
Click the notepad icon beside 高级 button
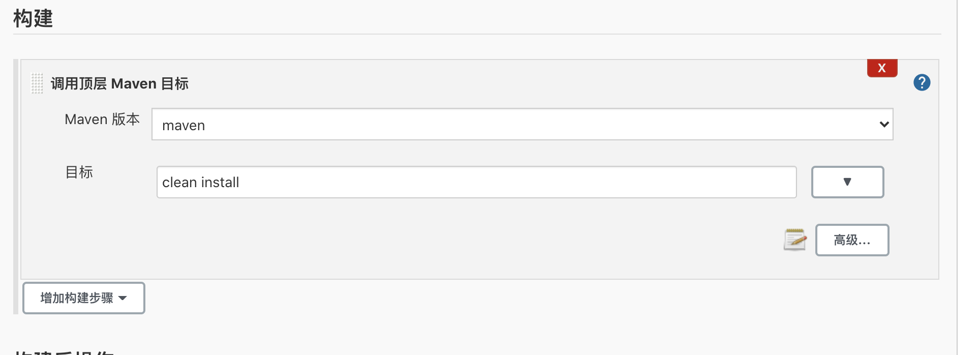coord(795,240)
